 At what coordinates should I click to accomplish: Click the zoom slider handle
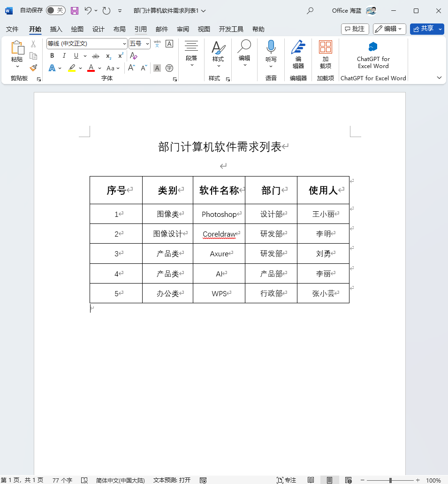coord(391,480)
